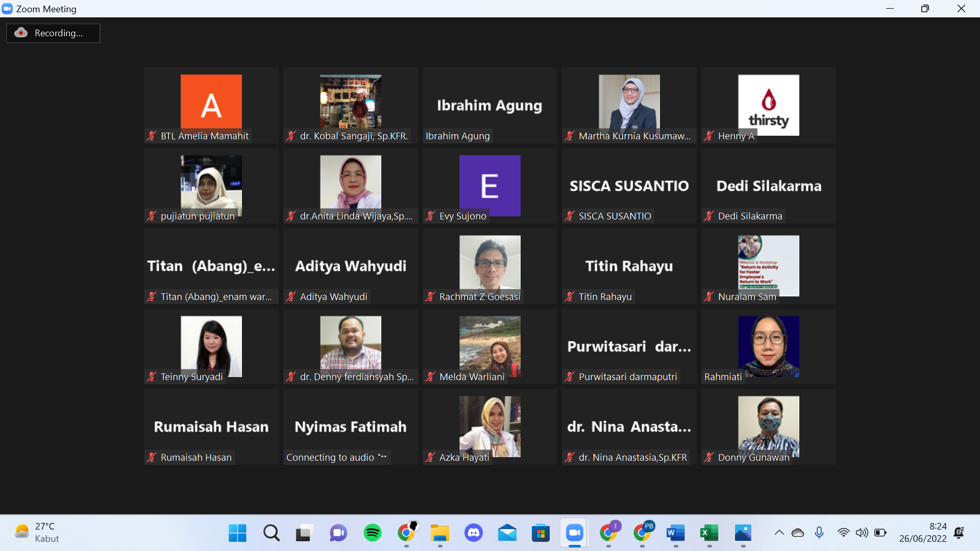
Task: Click muted mic icon beside Donny Gunawan
Action: coord(709,458)
